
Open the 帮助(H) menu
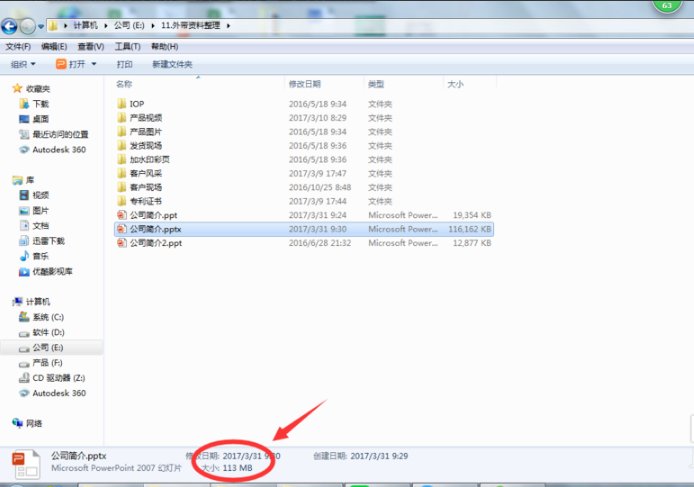click(165, 46)
